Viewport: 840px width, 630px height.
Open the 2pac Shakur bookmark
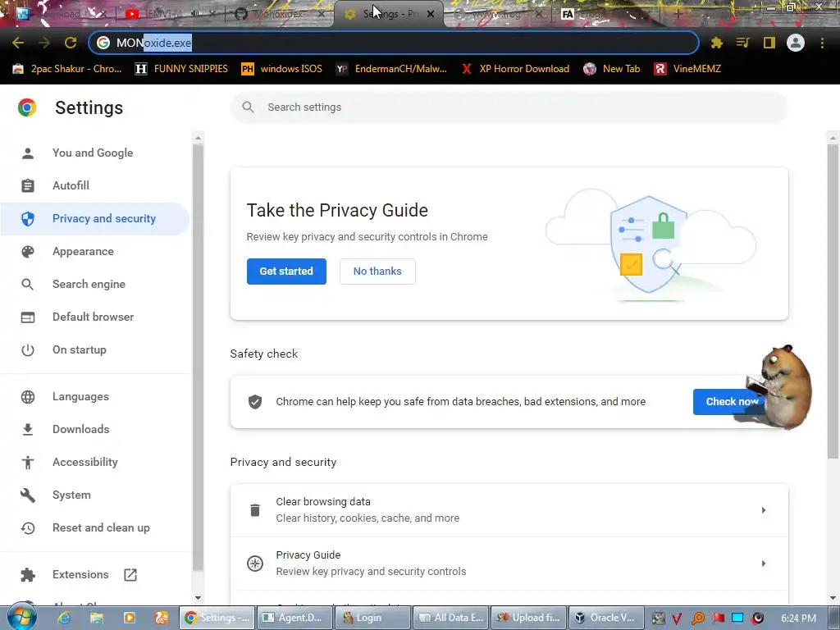coord(67,69)
